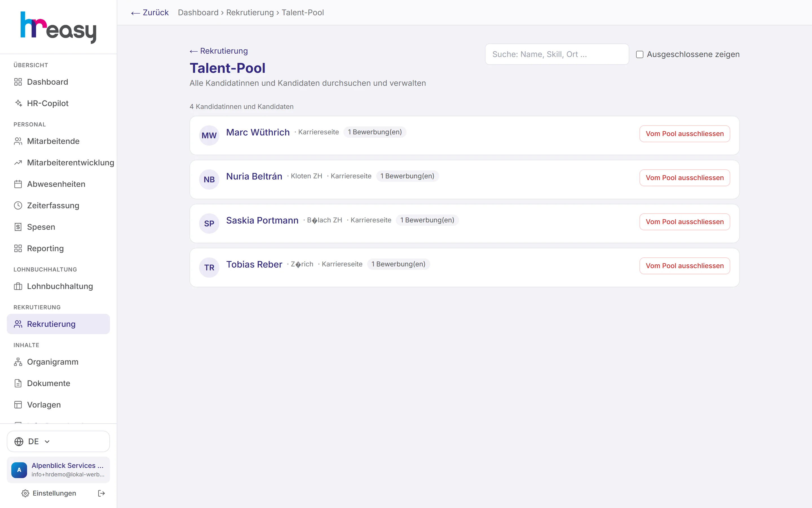
Task: Click the Organigramm hierarchy icon
Action: click(x=18, y=362)
